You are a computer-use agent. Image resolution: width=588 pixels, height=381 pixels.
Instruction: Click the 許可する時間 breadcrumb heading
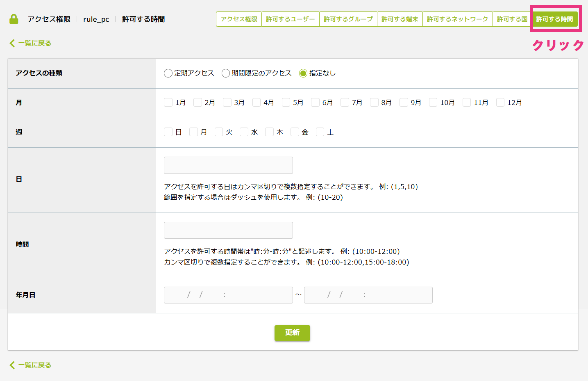[x=143, y=19]
